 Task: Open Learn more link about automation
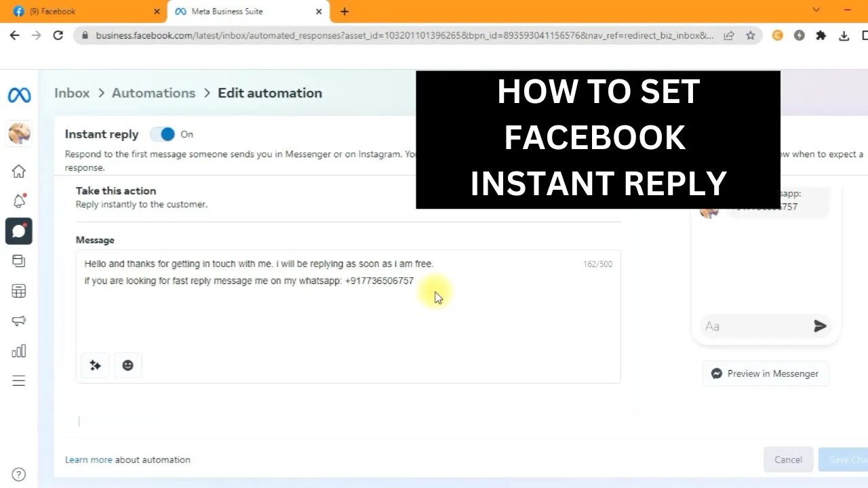[88, 460]
